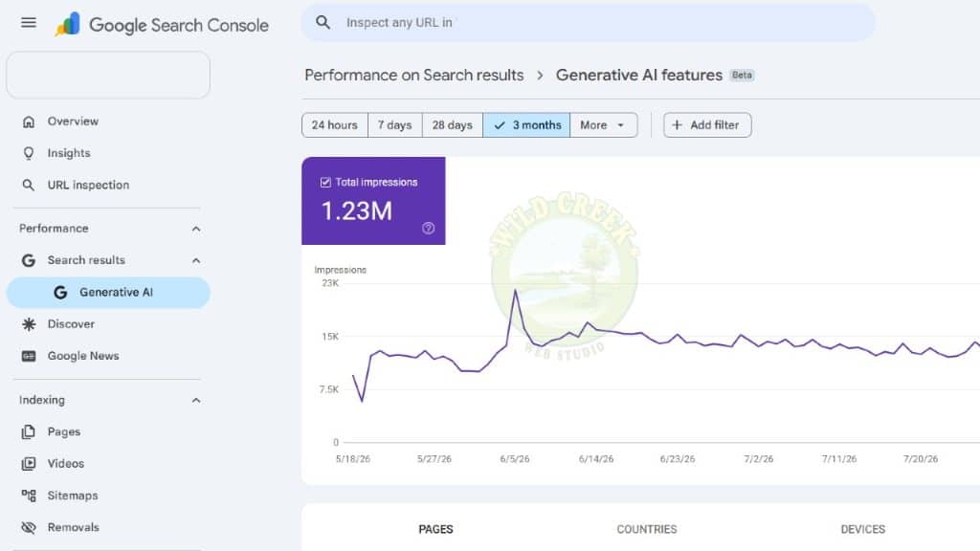This screenshot has height=551, width=980.
Task: Click the 5/18/26 x-axis date label
Action: (x=353, y=459)
